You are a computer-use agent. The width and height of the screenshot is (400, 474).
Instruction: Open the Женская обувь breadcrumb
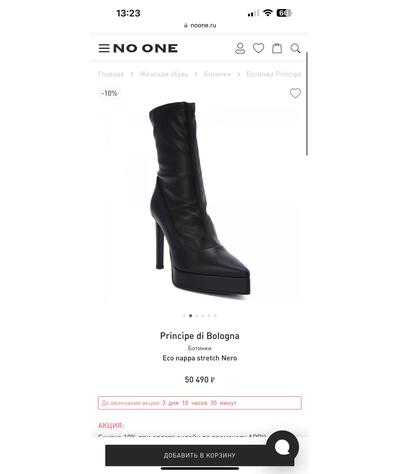pos(164,74)
